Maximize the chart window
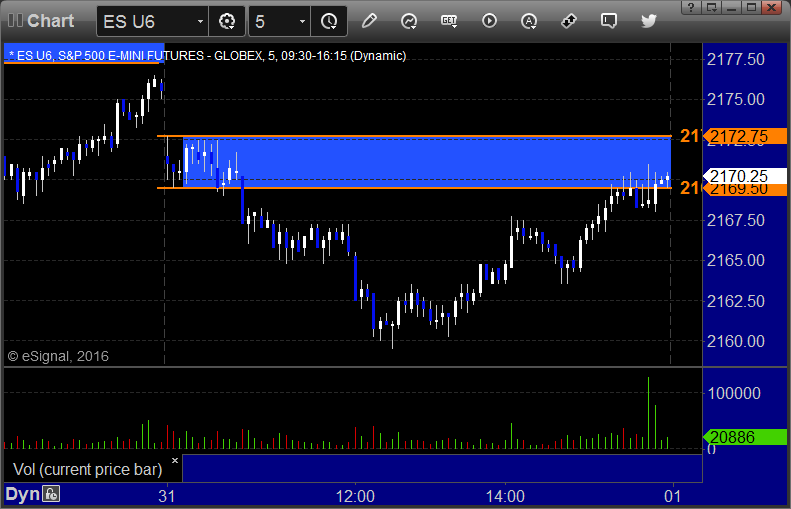 (x=752, y=7)
